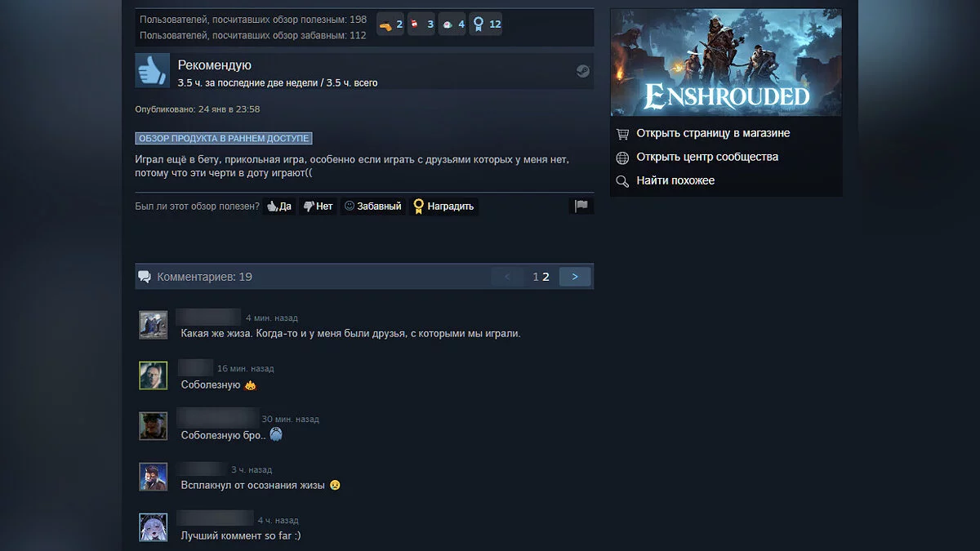Click the 'Наградить' award button
Image resolution: width=980 pixels, height=551 pixels.
(x=443, y=207)
